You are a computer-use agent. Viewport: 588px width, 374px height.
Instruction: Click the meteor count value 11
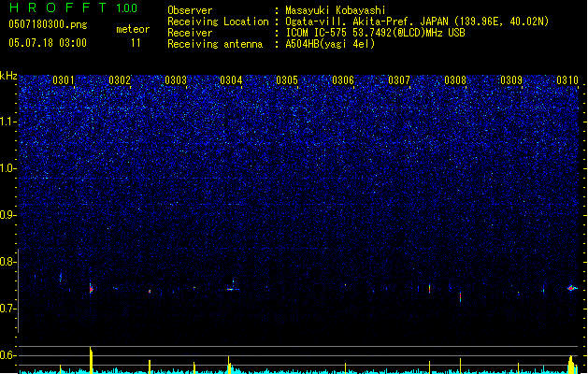click(136, 43)
